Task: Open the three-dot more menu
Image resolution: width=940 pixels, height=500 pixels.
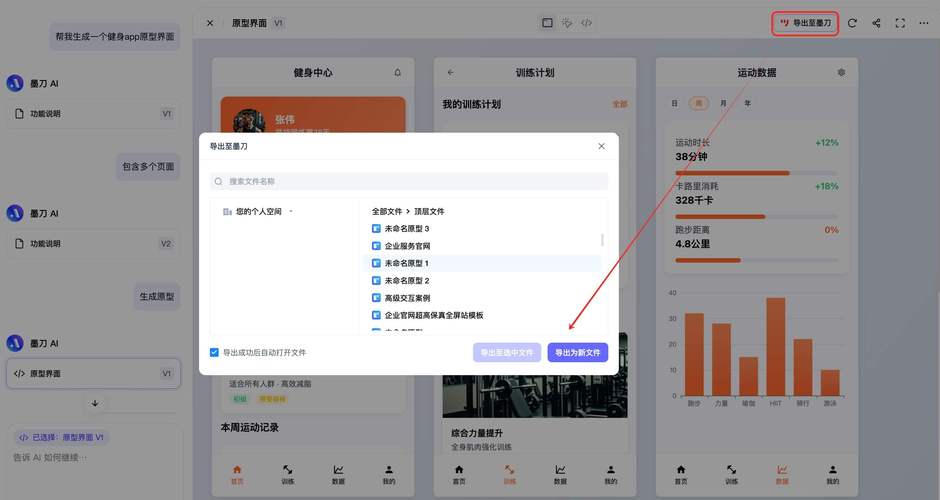Action: click(x=924, y=23)
